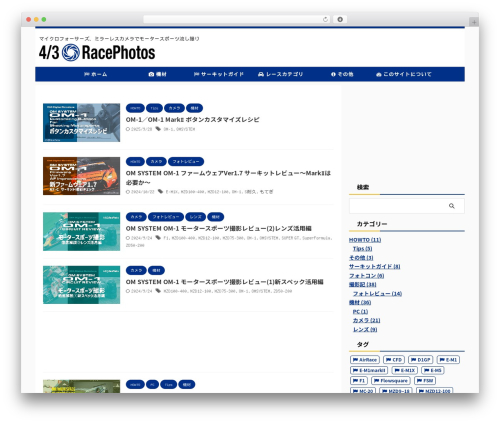Click the 4/3 RacePhotos site logo
The image size is (500, 423).
coord(97,53)
